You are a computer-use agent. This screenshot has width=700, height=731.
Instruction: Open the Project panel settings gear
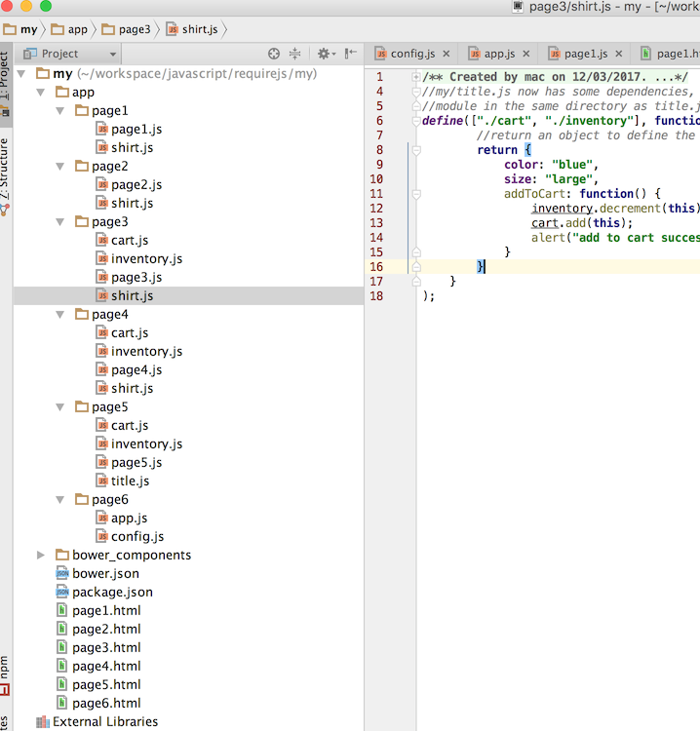pyautogui.click(x=324, y=54)
